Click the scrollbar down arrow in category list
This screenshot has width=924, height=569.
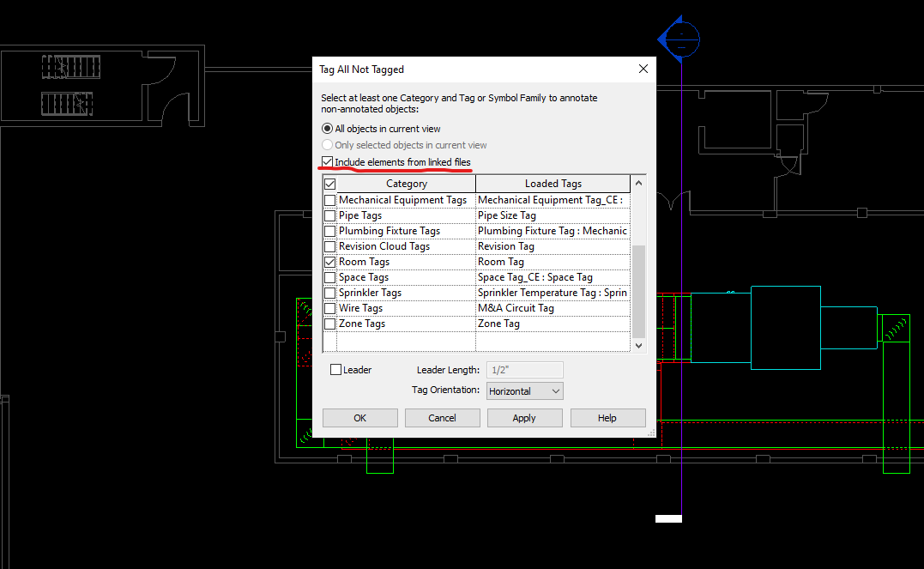click(x=639, y=345)
